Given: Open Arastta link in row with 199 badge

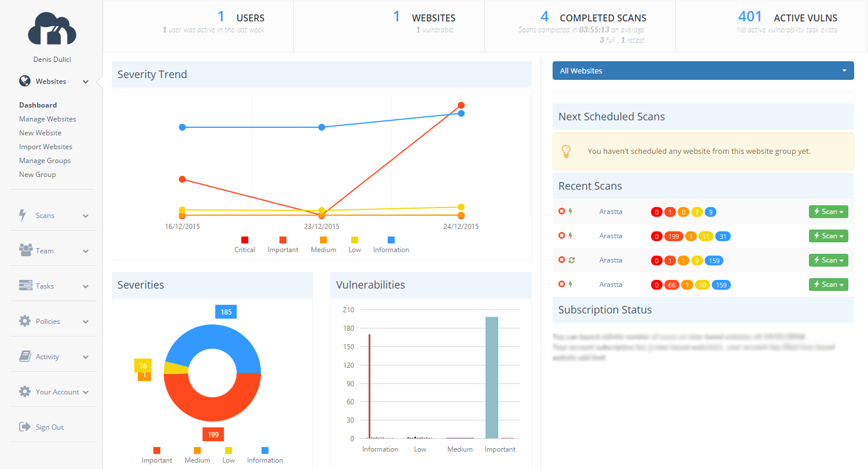Looking at the screenshot, I should (x=610, y=236).
